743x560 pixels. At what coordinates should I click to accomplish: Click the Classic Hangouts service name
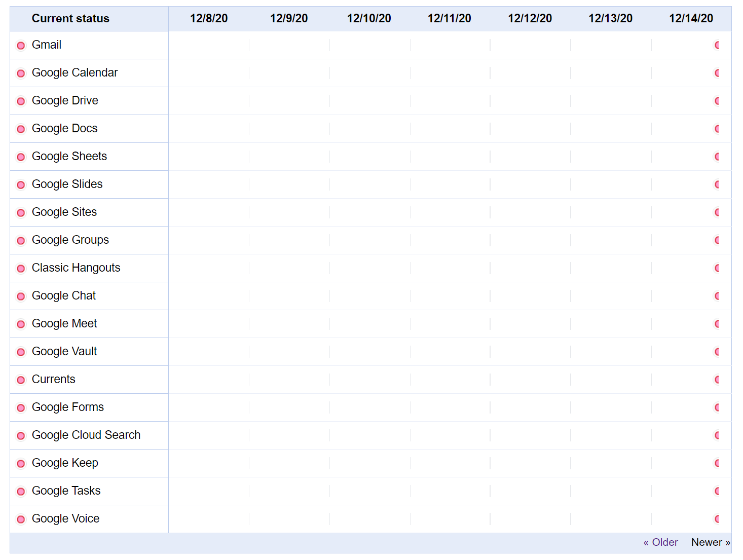(x=76, y=268)
